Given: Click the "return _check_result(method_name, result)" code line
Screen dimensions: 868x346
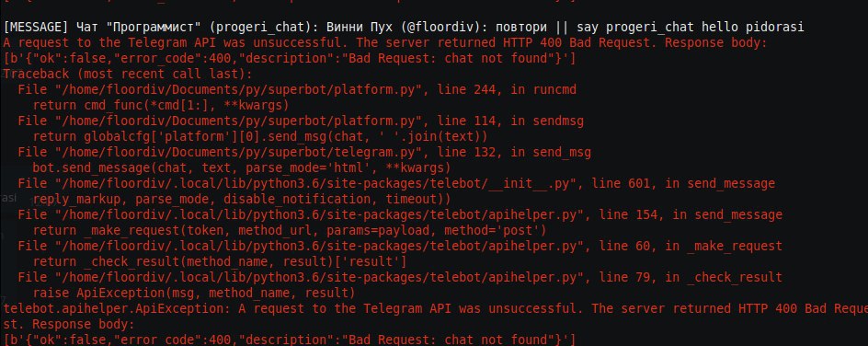Looking at the screenshot, I should point(220,261).
